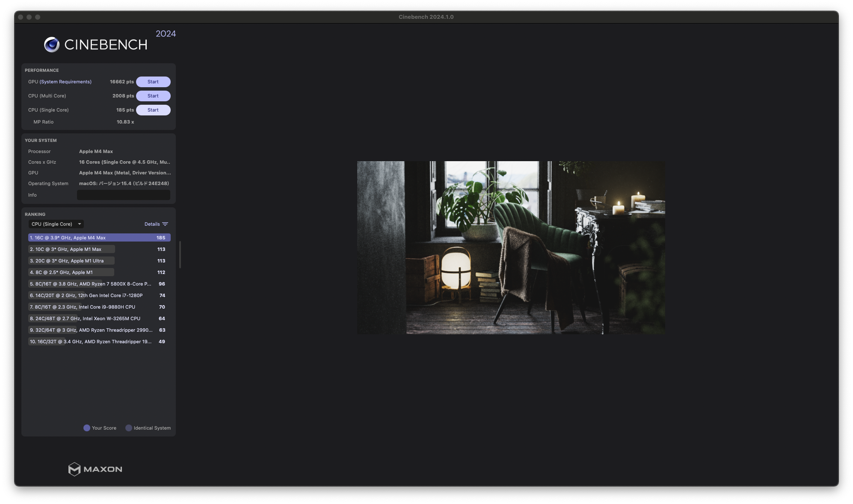Click the Info text field
The width and height of the screenshot is (853, 504).
(124, 195)
